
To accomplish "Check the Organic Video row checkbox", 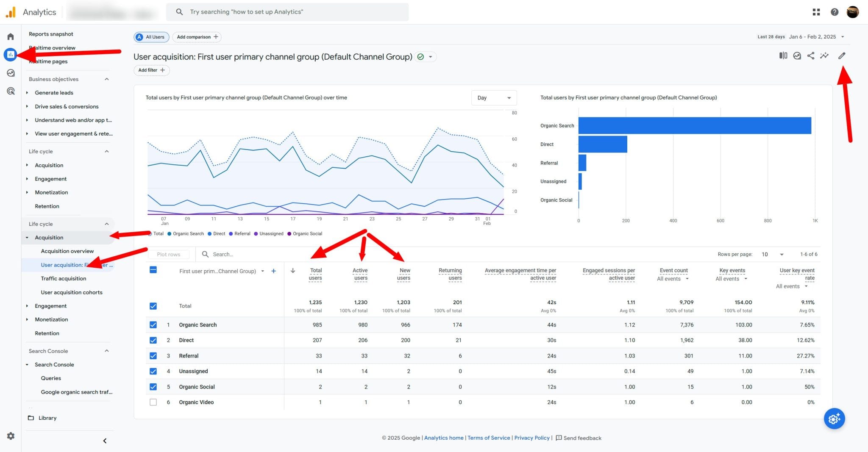I will click(153, 402).
